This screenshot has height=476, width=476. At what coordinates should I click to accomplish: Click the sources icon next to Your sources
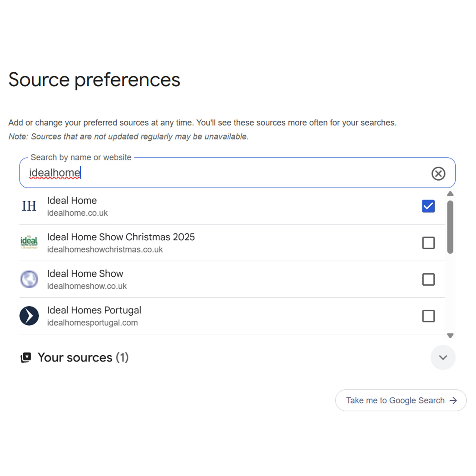[26, 357]
